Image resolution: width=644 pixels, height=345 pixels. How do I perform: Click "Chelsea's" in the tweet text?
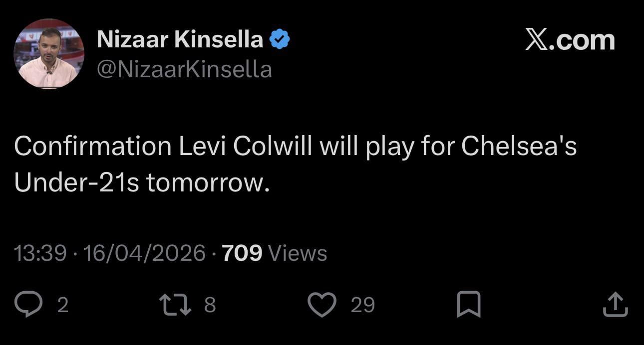519,147
